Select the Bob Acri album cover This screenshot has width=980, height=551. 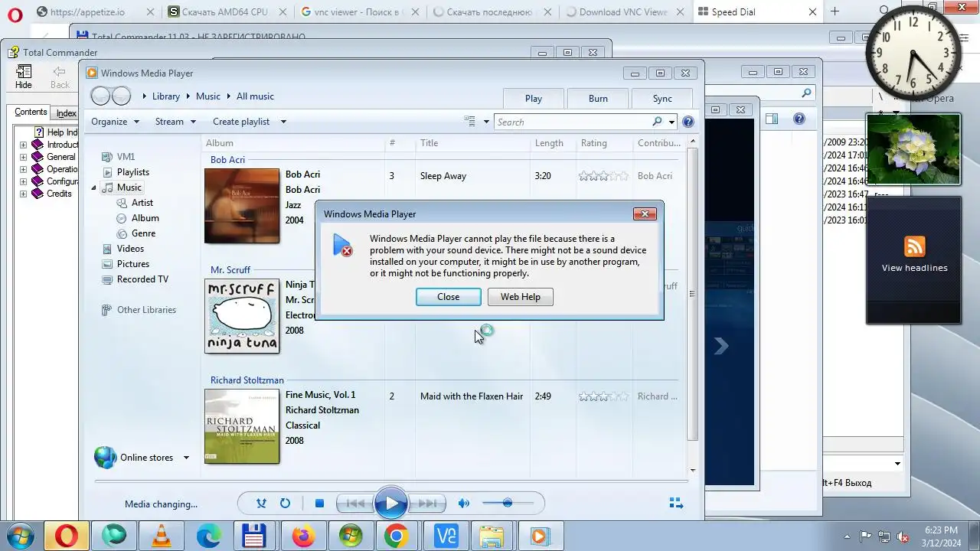[242, 206]
